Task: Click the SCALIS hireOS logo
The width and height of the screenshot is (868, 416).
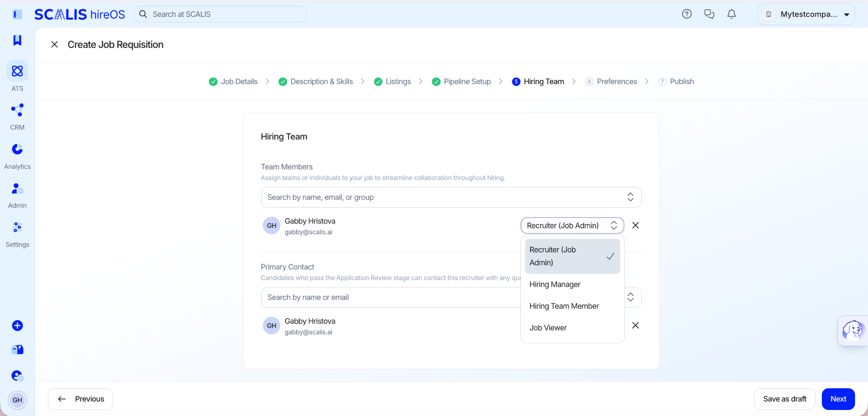Action: point(80,14)
